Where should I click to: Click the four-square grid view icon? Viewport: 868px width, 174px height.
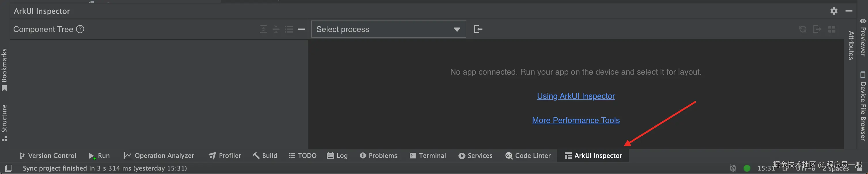pyautogui.click(x=832, y=29)
